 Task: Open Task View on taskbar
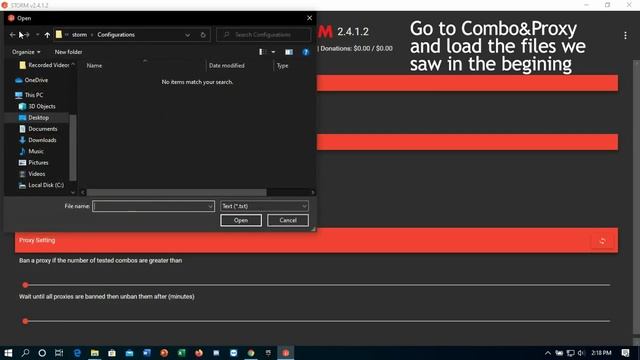pyautogui.click(x=59, y=353)
